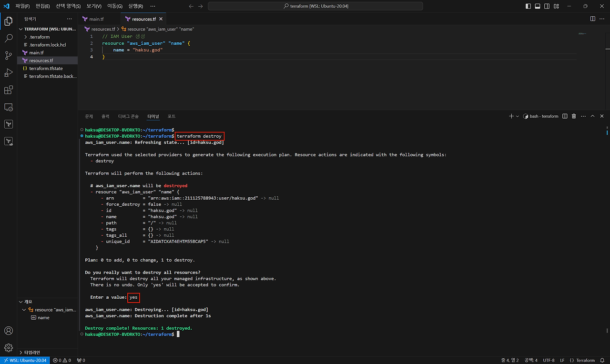
Task: Open Run and Debug view
Action: (8, 73)
